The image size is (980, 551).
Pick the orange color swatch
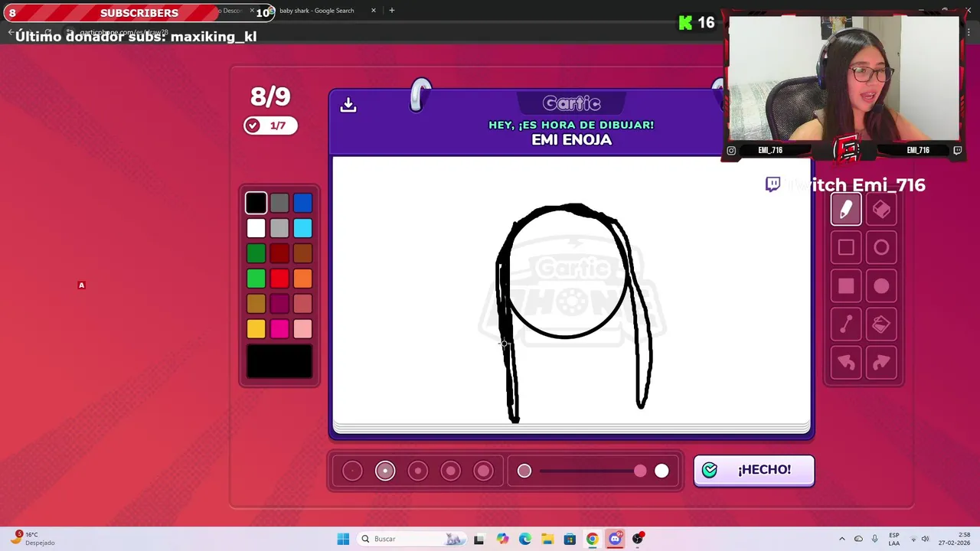point(302,279)
